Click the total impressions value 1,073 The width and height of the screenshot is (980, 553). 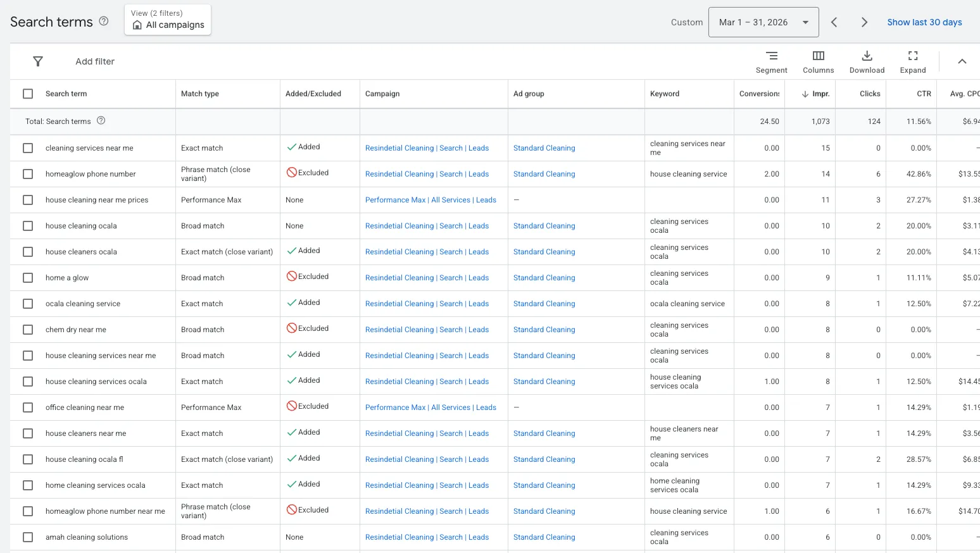[820, 121]
